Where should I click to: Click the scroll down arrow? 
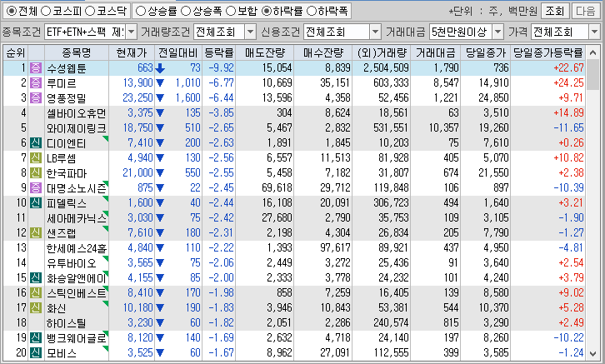pos(592,353)
